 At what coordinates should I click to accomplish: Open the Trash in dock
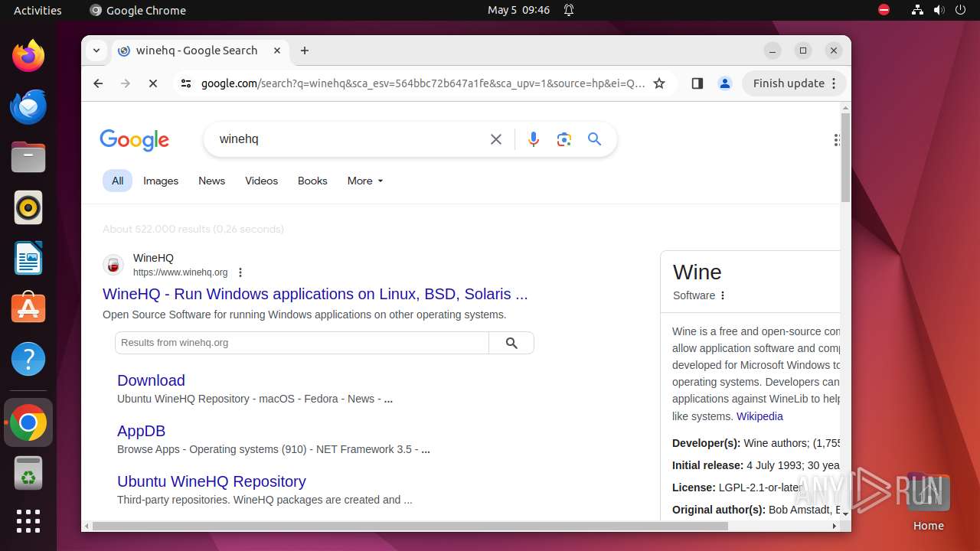point(28,473)
